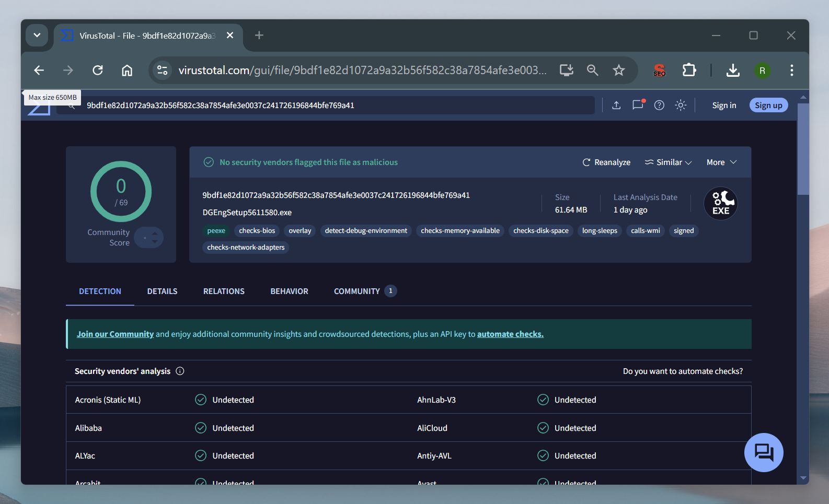
Task: Click the Sign in link
Action: (724, 105)
